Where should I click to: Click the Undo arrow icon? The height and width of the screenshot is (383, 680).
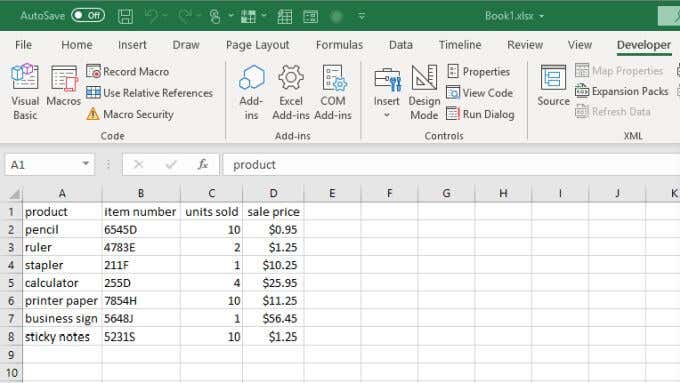click(151, 16)
